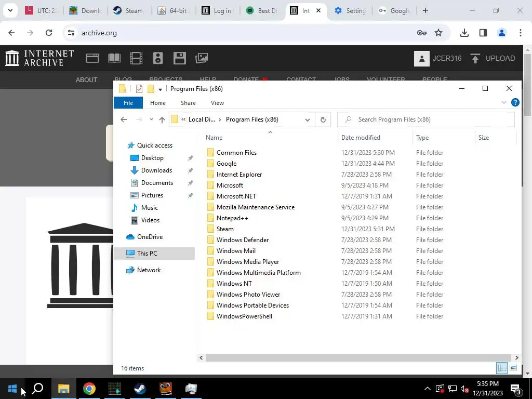The width and height of the screenshot is (532, 399).
Task: Click the Explorer horizontal scrollbar
Action: pos(358,357)
